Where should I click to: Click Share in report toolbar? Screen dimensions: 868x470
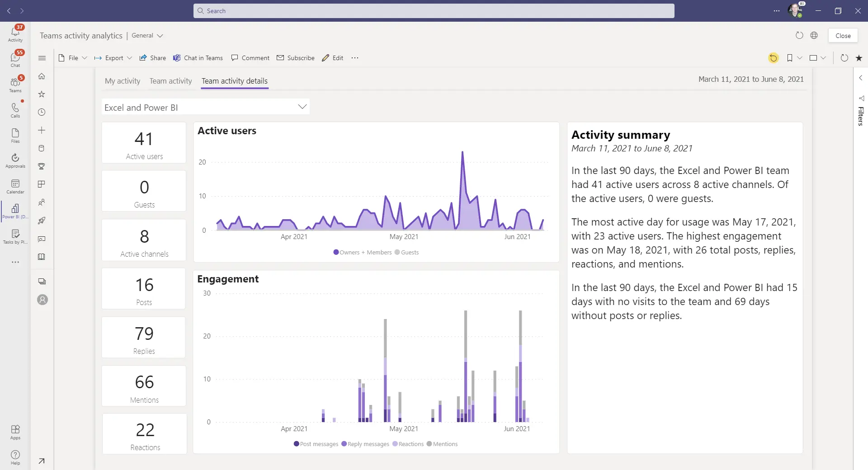point(153,58)
